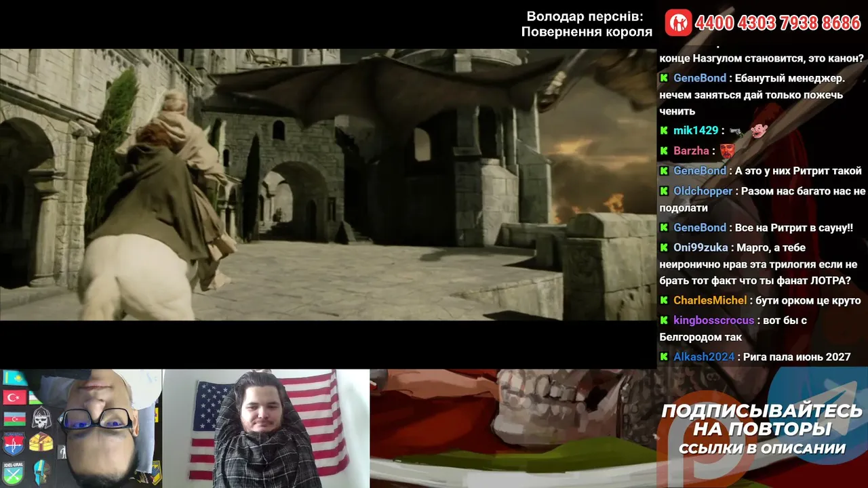This screenshot has width=868, height=488.
Task: Click the film video showing the rider and winged beast
Action: (x=328, y=184)
